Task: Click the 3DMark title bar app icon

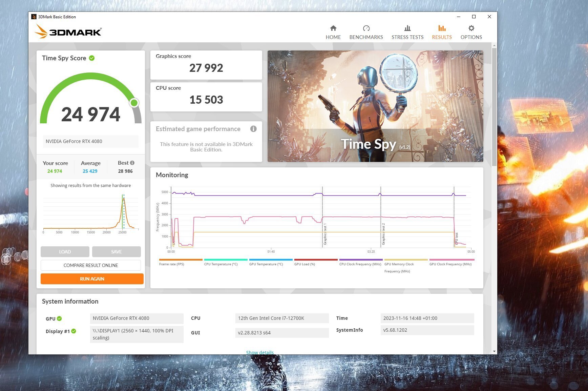Action: pos(34,17)
